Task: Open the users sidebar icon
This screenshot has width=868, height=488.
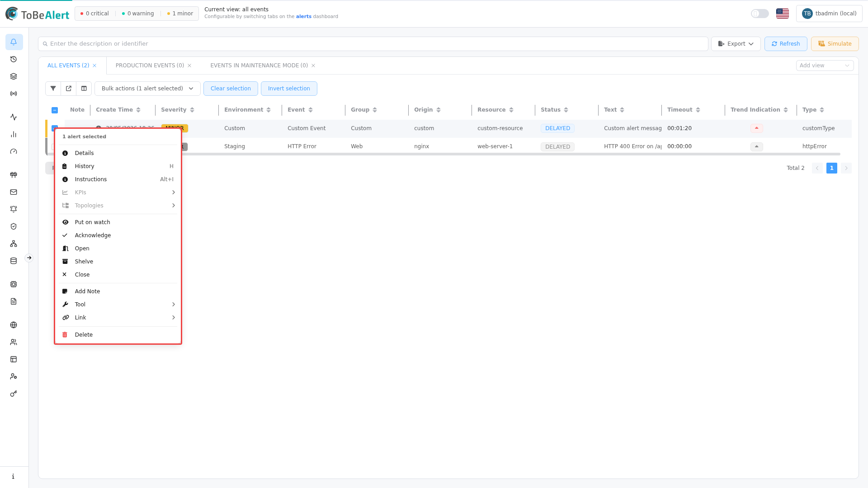Action: click(x=14, y=342)
